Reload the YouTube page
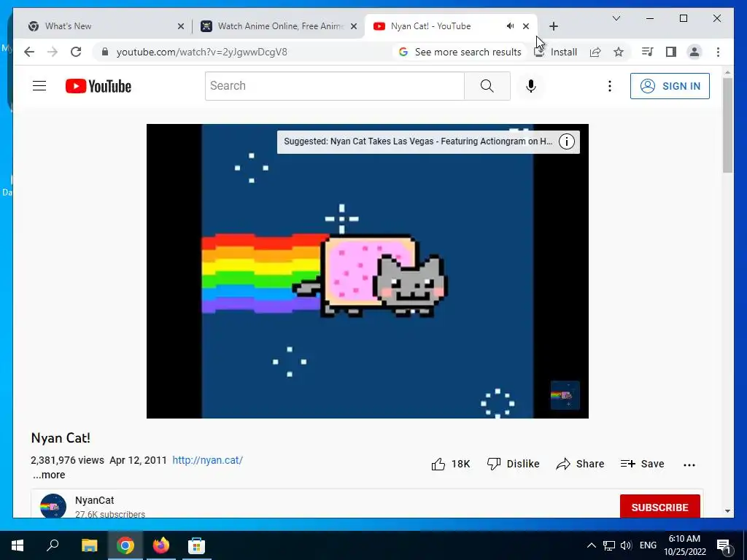This screenshot has width=747, height=560. coord(76,52)
